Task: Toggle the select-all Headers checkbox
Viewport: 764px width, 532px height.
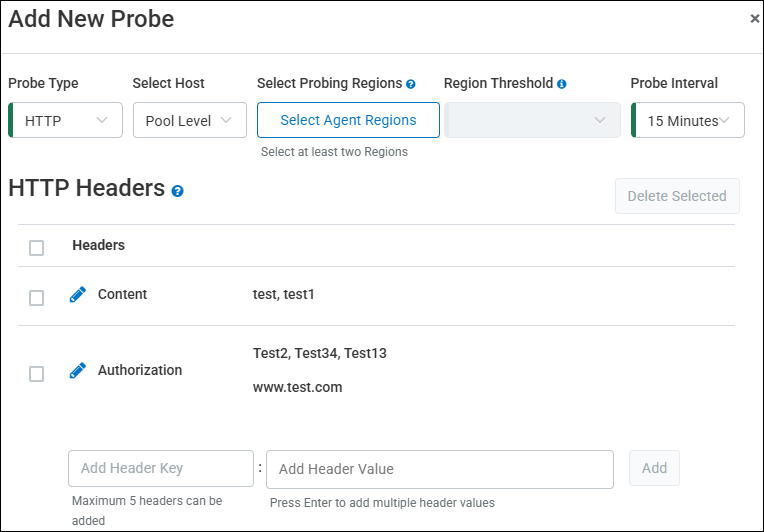Action: click(x=37, y=247)
